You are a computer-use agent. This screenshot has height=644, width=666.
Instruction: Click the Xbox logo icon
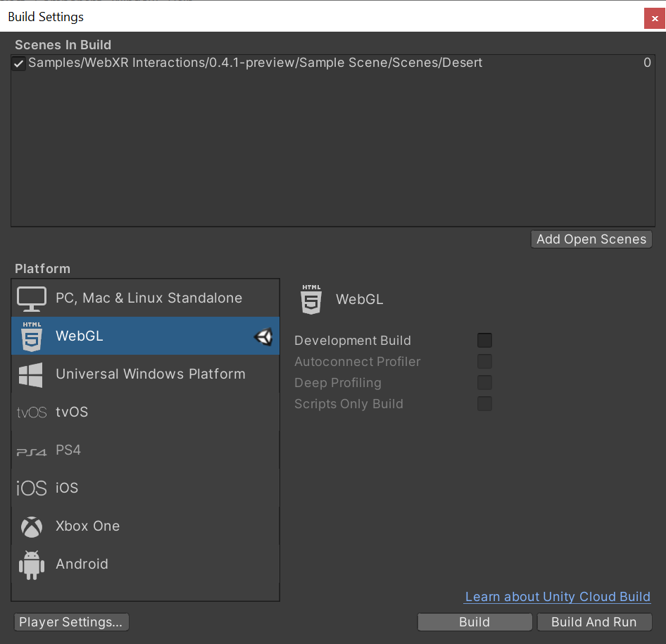pyautogui.click(x=32, y=527)
